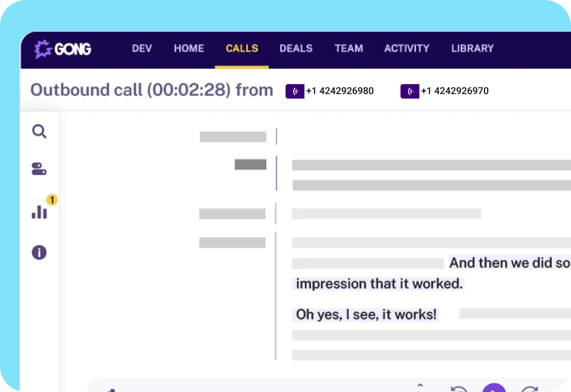Open the ACTIVITY tab
Screen dimensions: 571x392
point(406,48)
